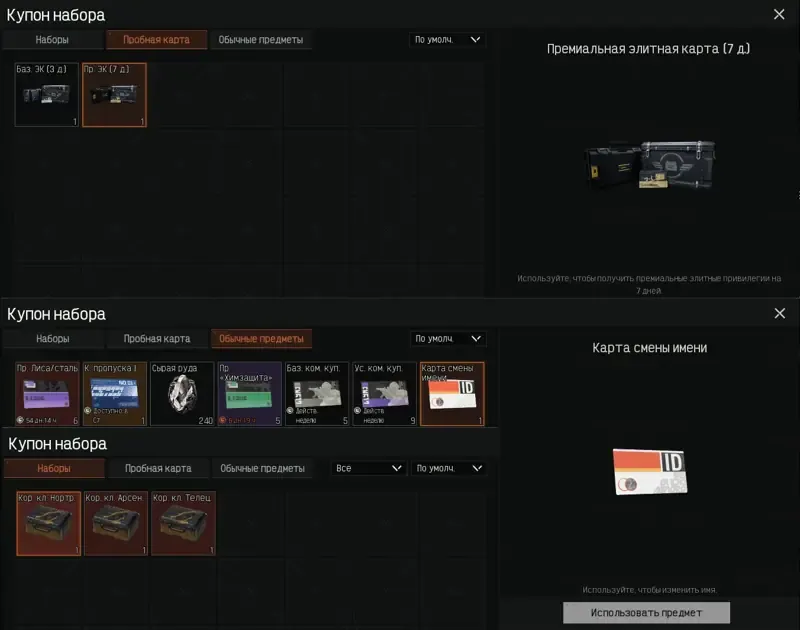This screenshot has width=800, height=630.
Task: Expand По умолч. sorting above the Карта смены имени slot
Action: click(448, 339)
